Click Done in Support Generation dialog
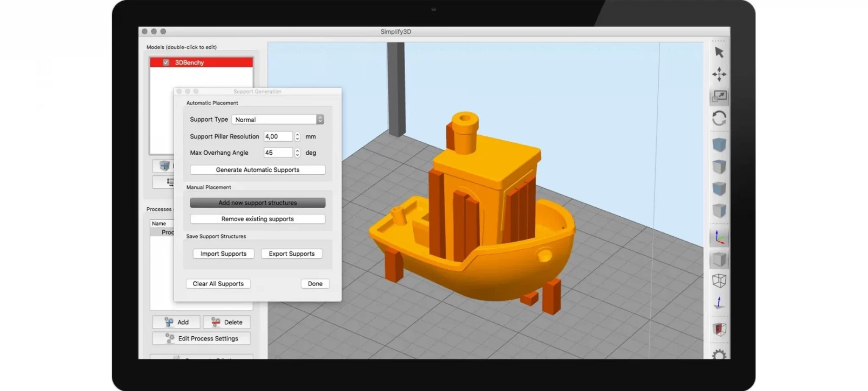Screen dimensions: 868x391 pyautogui.click(x=315, y=284)
